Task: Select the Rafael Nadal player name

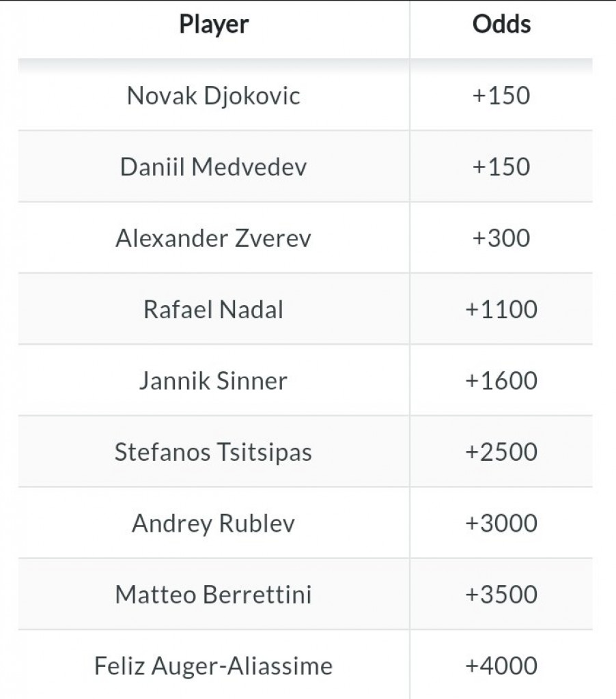Action: coord(214,310)
